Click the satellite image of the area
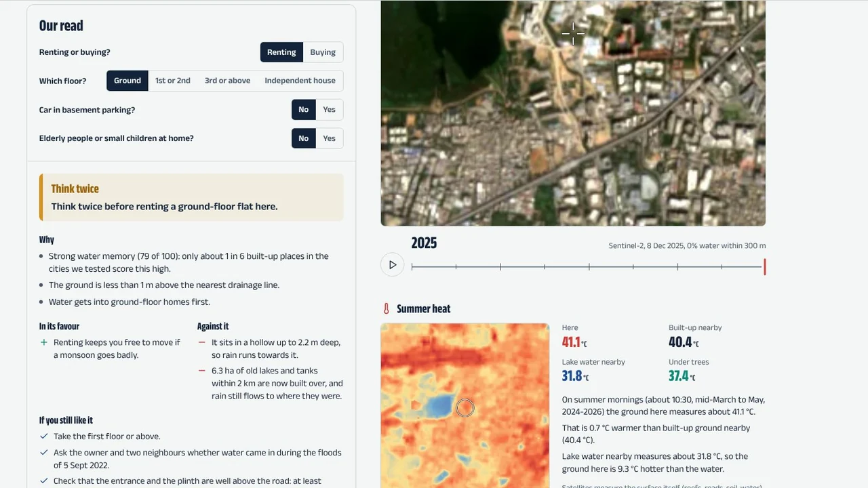The image size is (868, 488). (573, 113)
